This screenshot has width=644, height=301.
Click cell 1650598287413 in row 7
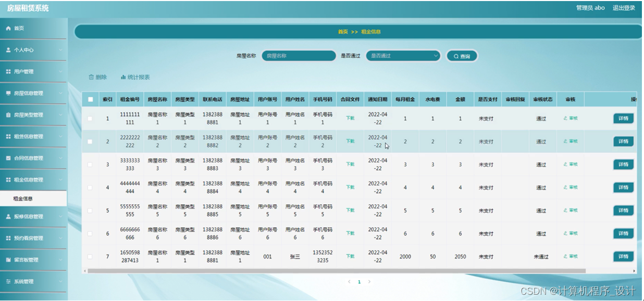pos(130,256)
